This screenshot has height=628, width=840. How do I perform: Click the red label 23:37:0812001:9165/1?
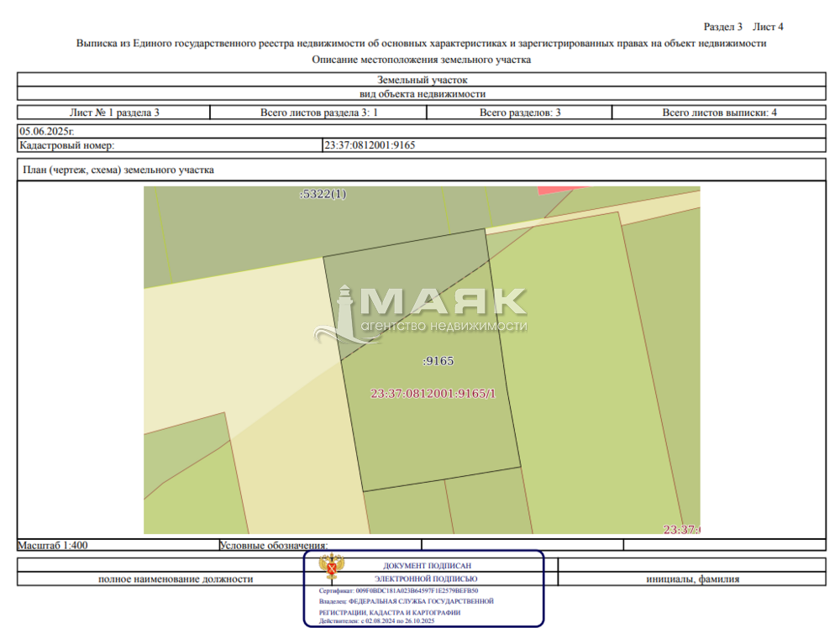pyautogui.click(x=433, y=393)
